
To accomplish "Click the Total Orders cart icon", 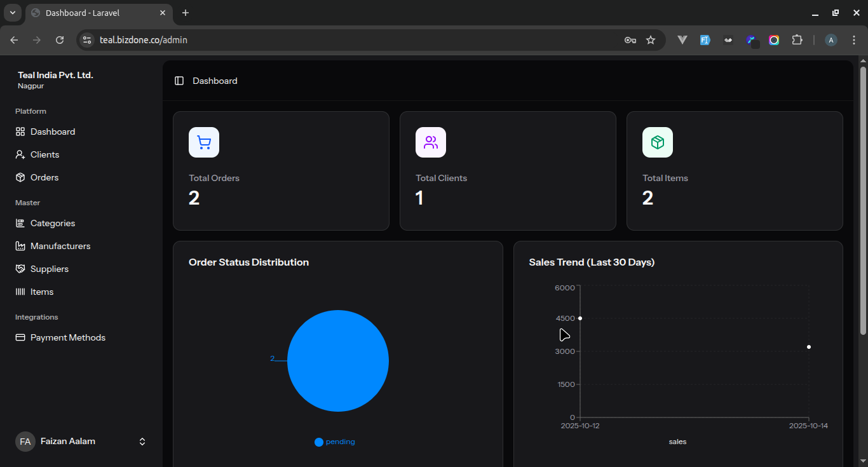I will 204,142.
